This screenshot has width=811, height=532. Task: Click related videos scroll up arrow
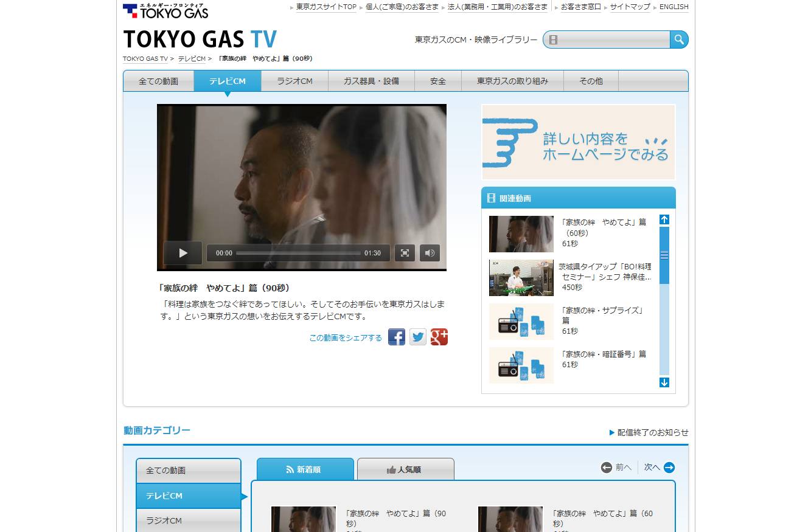664,219
